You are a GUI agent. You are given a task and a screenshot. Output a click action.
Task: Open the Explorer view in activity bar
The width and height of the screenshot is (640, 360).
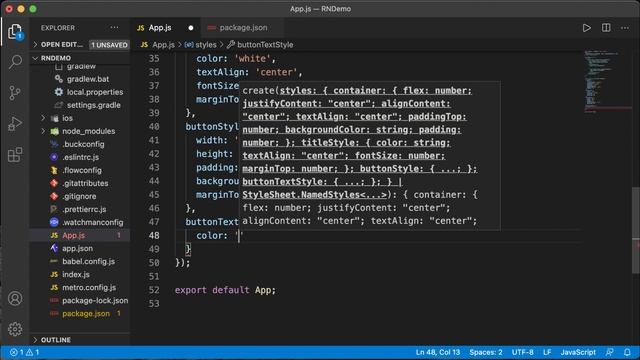15,31
